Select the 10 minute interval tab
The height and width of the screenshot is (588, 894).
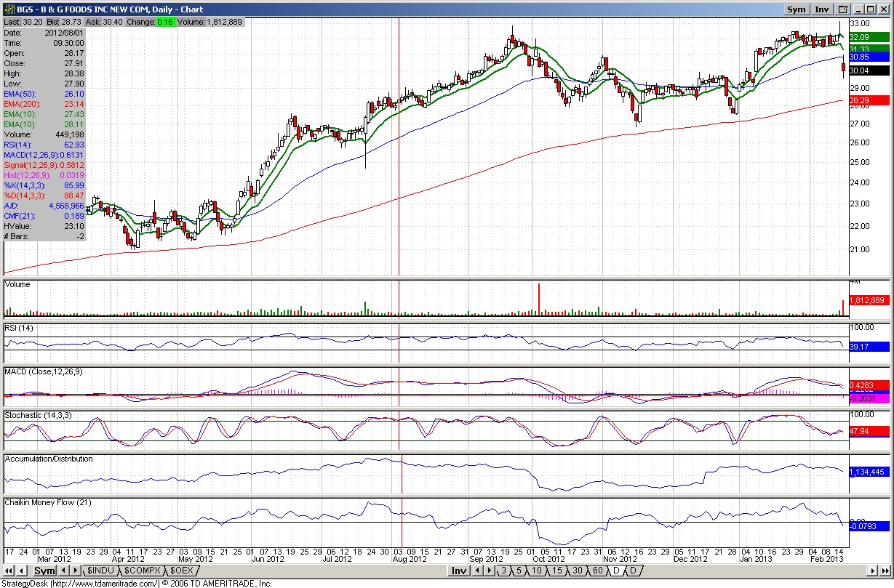coord(536,571)
